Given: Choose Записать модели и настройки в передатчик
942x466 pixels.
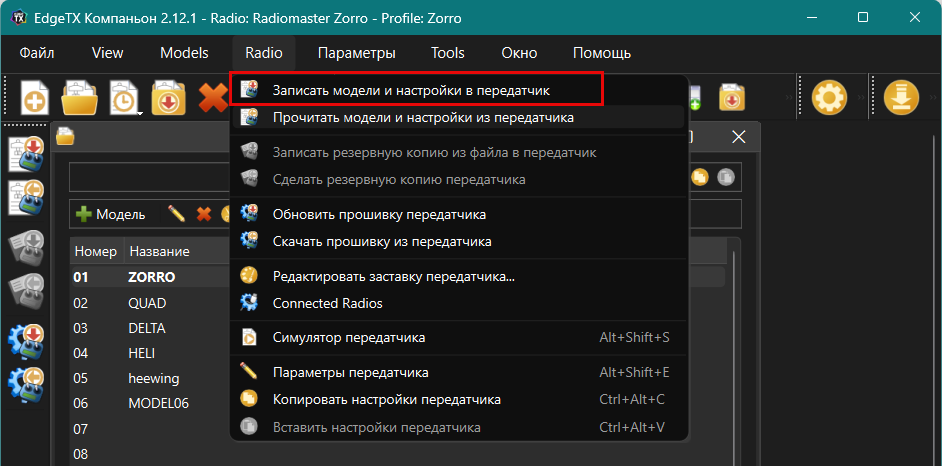Looking at the screenshot, I should (x=460, y=90).
